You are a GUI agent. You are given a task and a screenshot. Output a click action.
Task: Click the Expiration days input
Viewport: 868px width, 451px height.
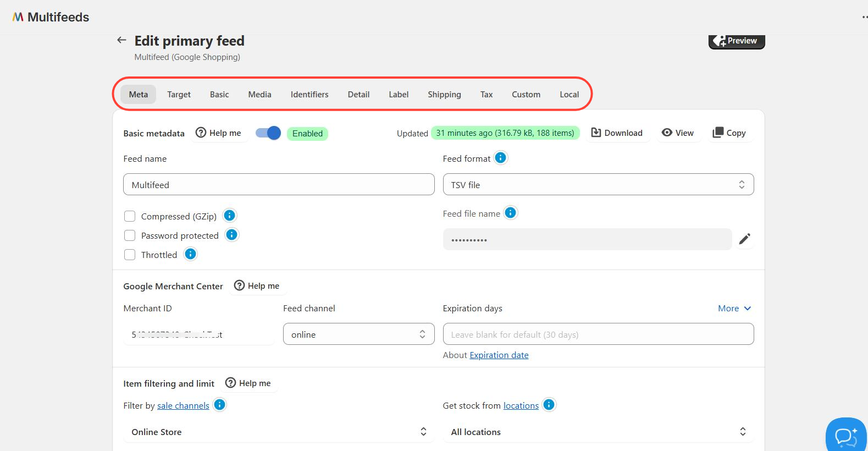point(598,334)
